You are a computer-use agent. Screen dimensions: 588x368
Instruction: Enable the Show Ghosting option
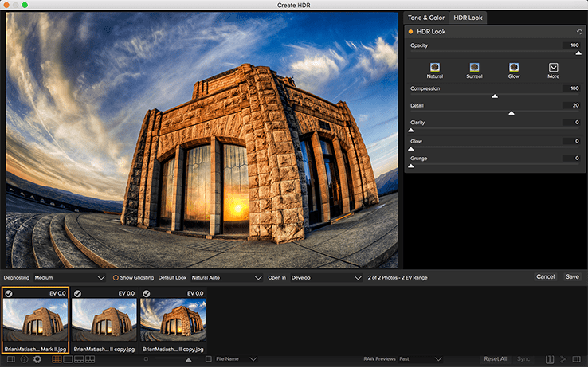pos(116,277)
